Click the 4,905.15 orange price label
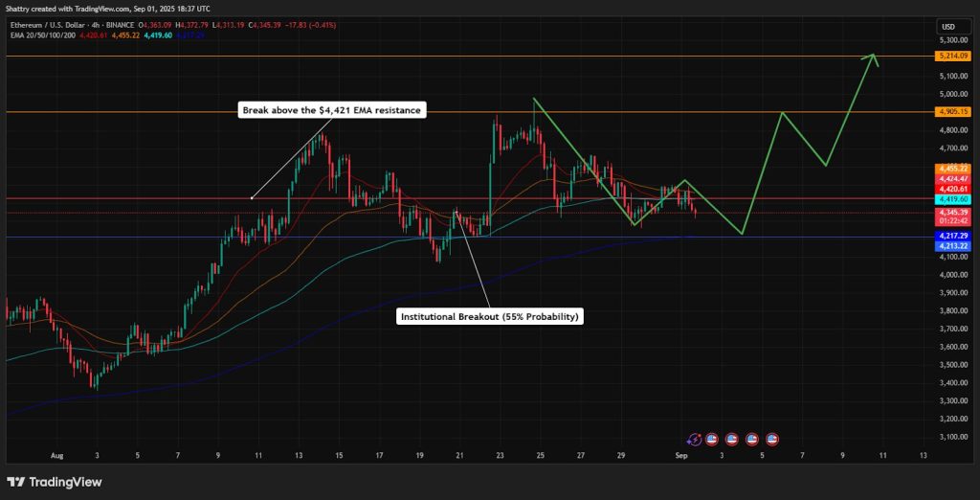The height and width of the screenshot is (500, 980). point(952,111)
